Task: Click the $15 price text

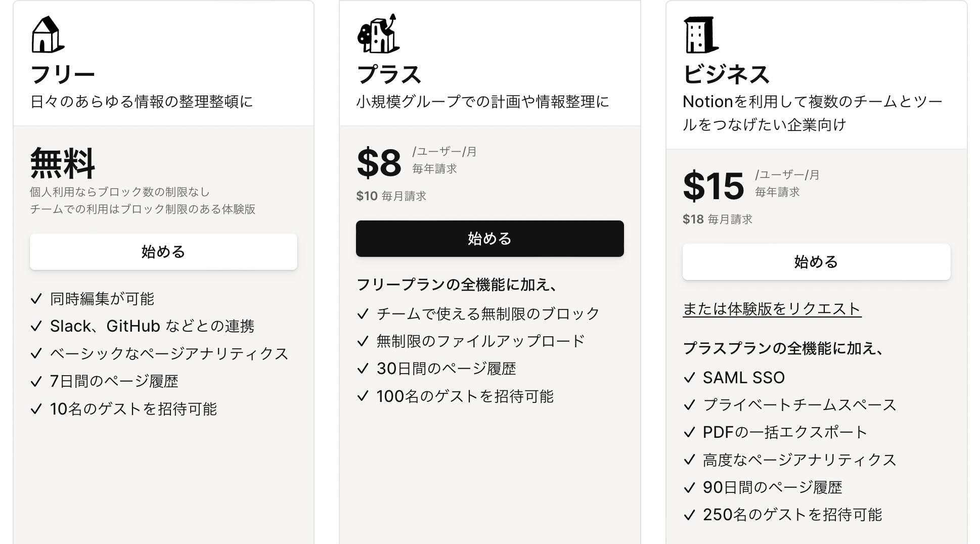Action: [x=713, y=187]
